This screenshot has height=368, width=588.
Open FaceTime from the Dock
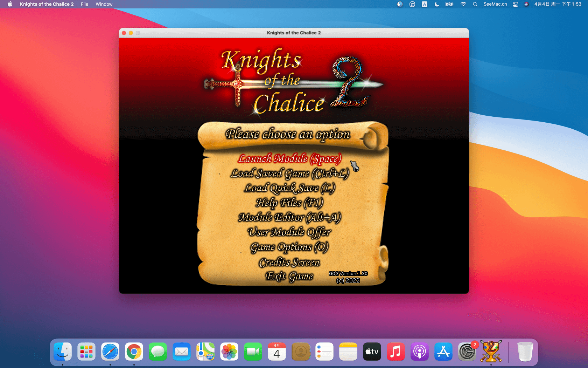tap(253, 352)
